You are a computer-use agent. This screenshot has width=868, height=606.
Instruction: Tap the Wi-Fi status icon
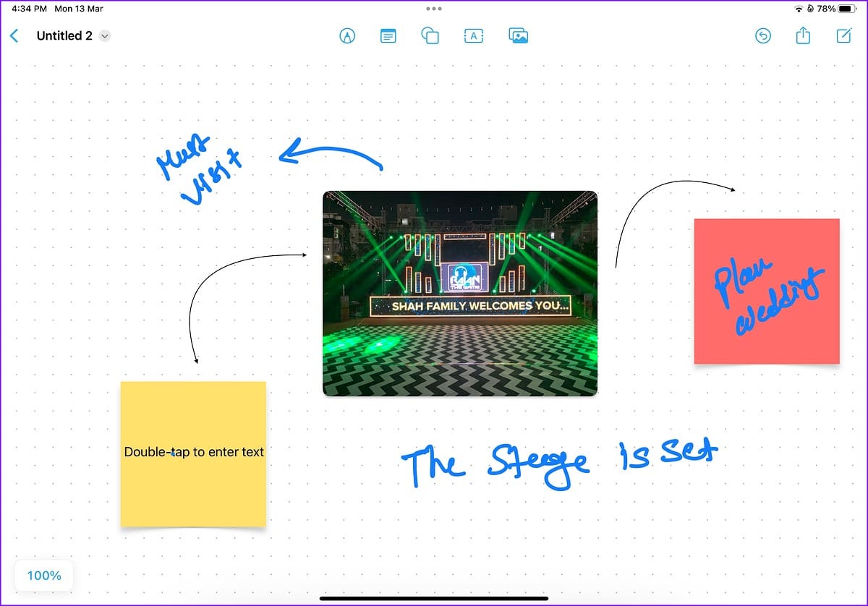799,9
